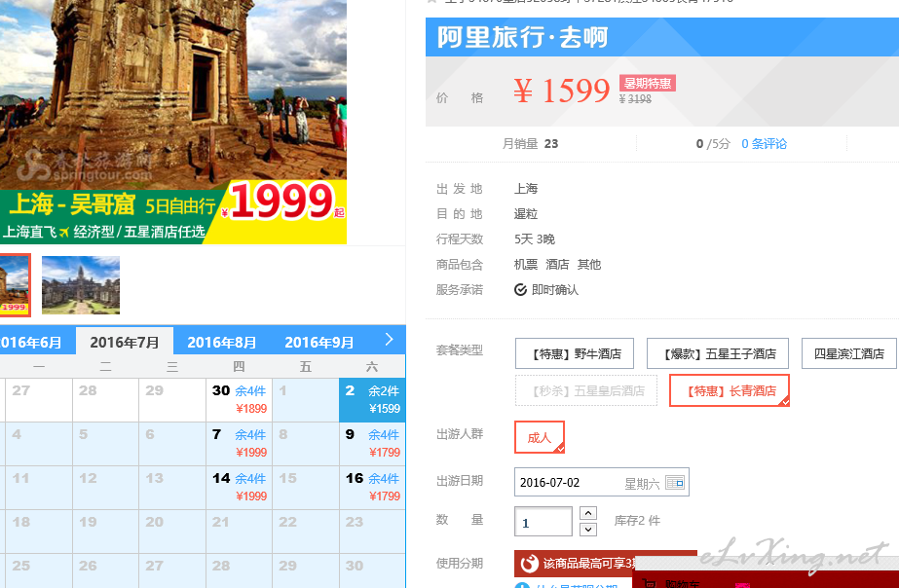Click the destination value 暹粒

pyautogui.click(x=526, y=214)
